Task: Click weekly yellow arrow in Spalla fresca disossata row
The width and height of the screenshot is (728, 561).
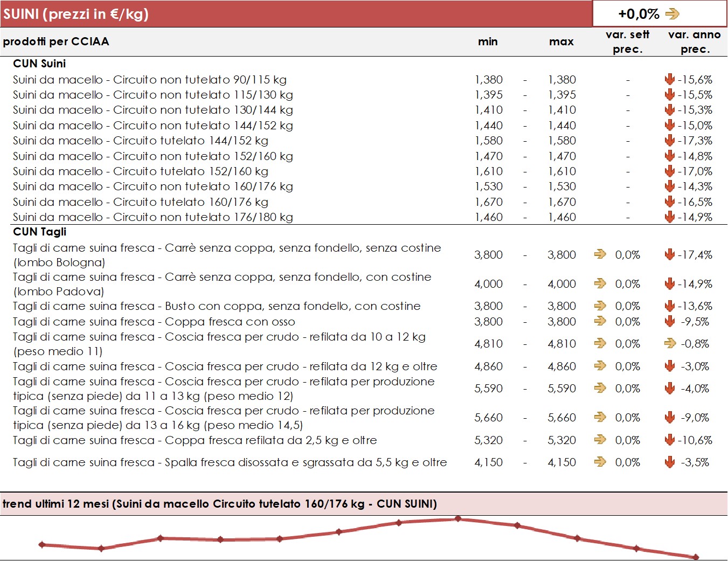Action: coord(600,462)
